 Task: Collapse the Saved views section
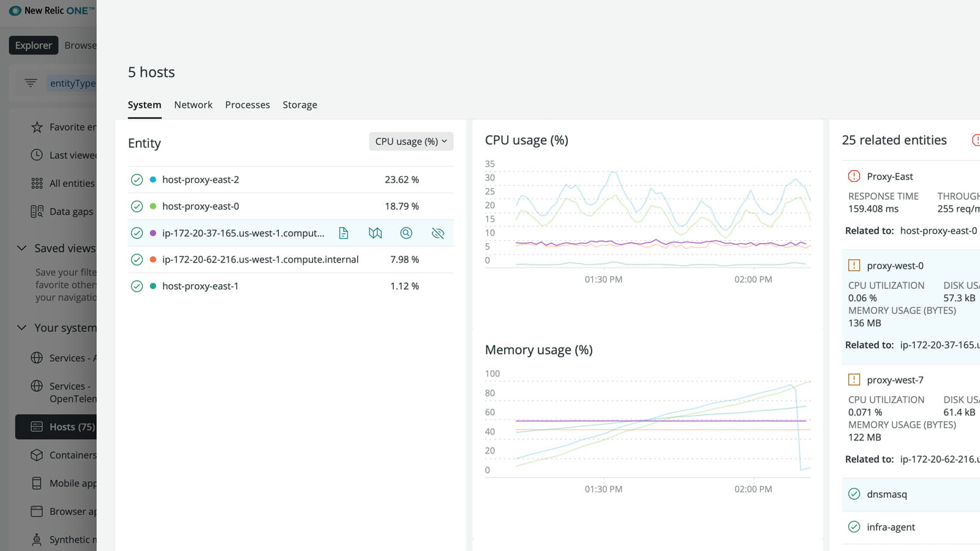click(x=21, y=247)
